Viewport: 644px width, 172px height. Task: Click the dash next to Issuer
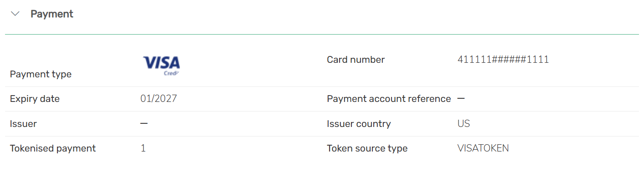point(144,123)
